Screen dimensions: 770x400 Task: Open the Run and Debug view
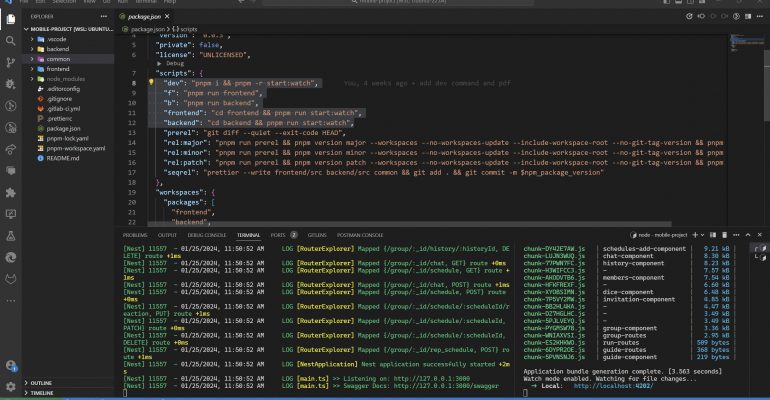coord(11,84)
